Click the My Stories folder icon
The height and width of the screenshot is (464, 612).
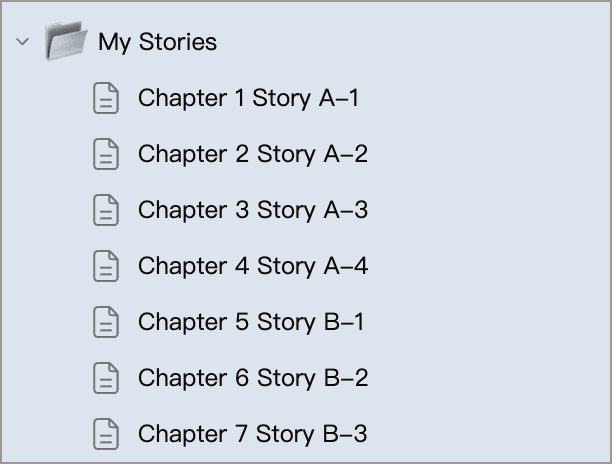68,43
